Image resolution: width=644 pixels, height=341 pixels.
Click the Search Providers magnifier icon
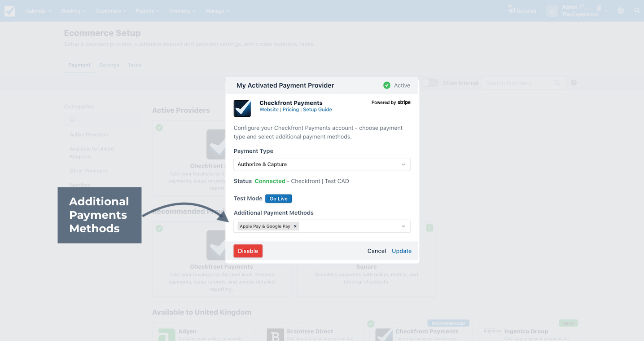pyautogui.click(x=557, y=83)
